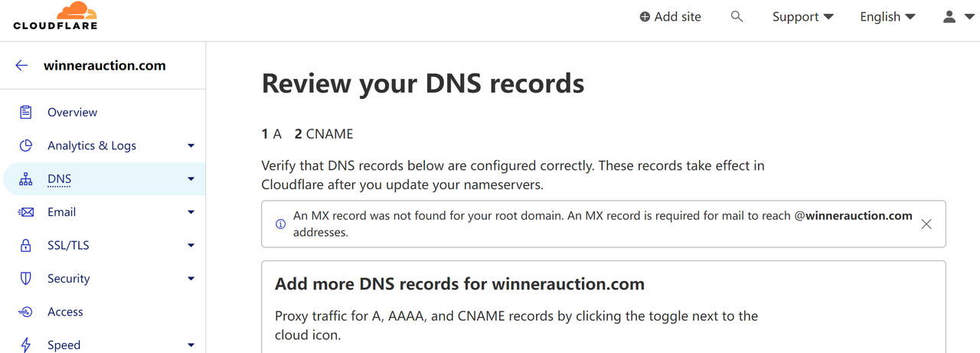Screen dimensions: 980x353
Task: Open search with the magnifier icon
Action: click(x=737, y=16)
